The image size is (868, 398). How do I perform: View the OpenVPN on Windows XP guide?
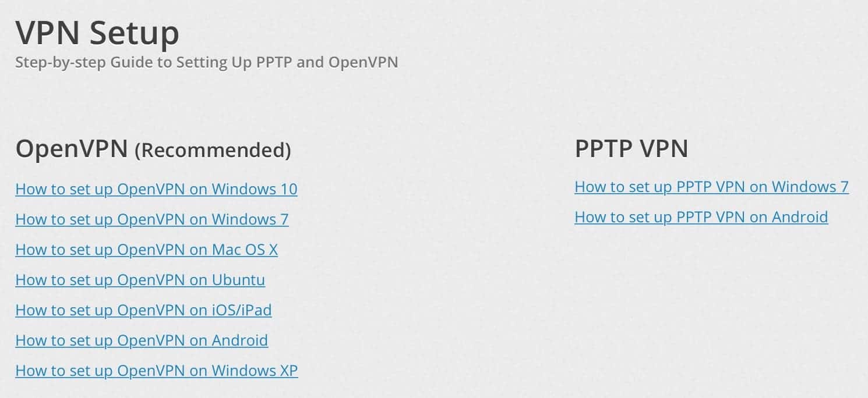tap(156, 371)
